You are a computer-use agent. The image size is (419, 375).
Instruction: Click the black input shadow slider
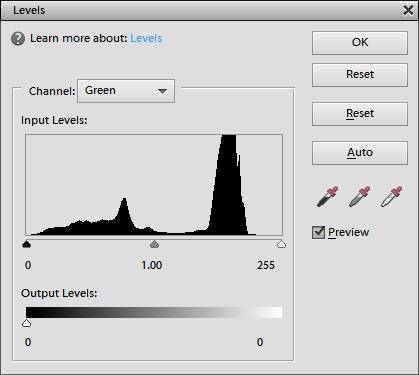pyautogui.click(x=27, y=244)
